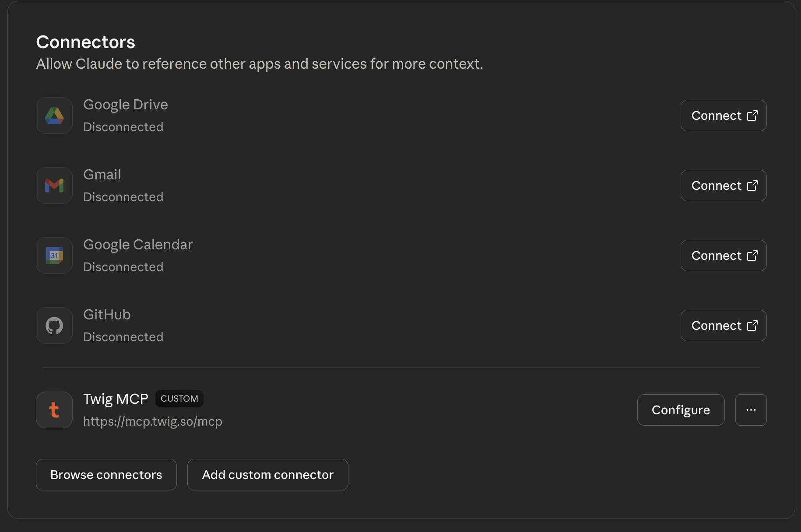Connect the Google Drive connector

(723, 115)
